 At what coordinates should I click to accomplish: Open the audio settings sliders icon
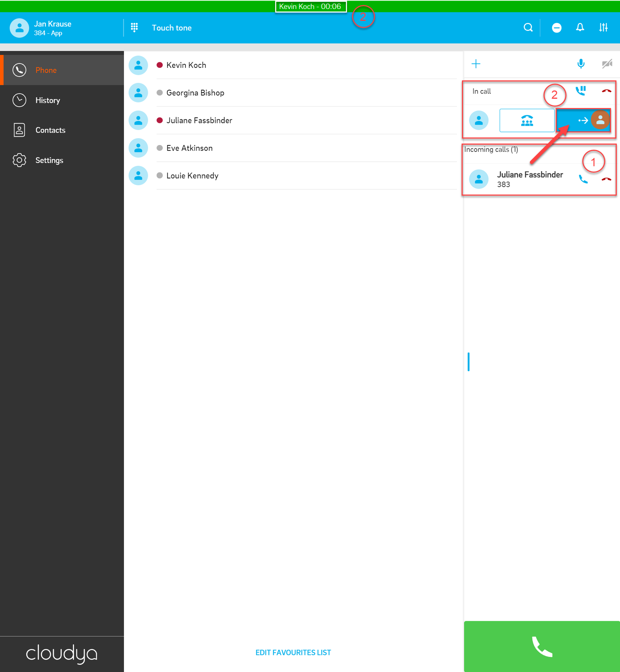pos(603,28)
